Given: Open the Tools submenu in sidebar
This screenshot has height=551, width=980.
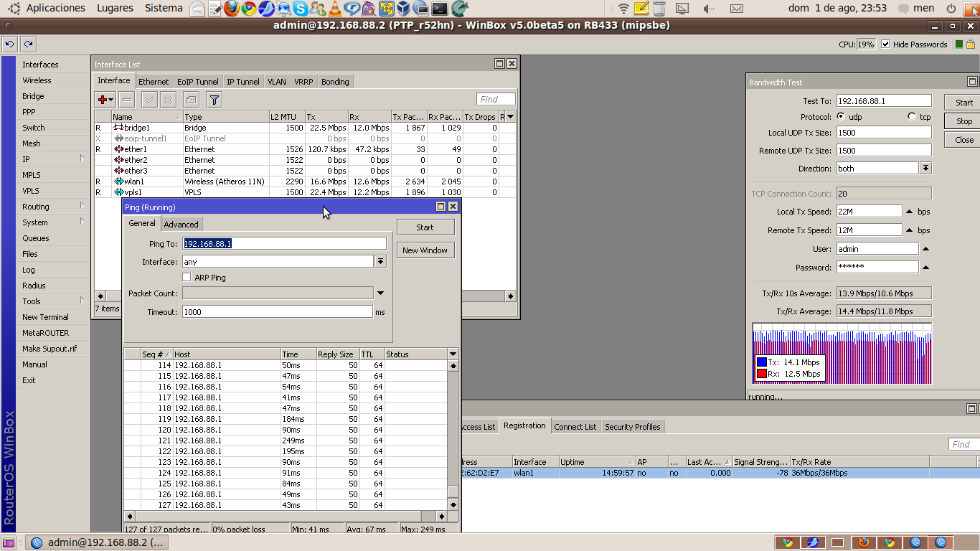Looking at the screenshot, I should pos(52,301).
